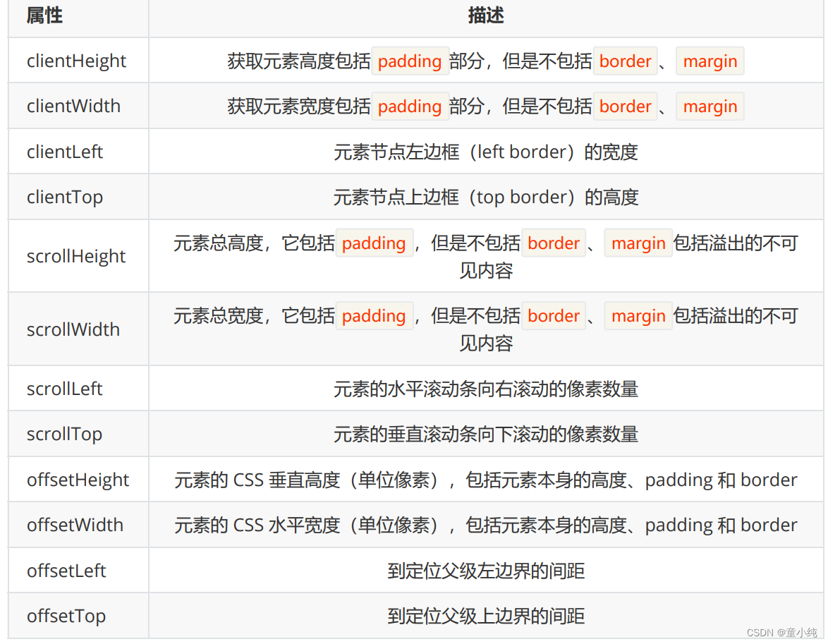Select the scrollLeft property cell
The width and height of the screenshot is (828, 644).
click(x=64, y=388)
